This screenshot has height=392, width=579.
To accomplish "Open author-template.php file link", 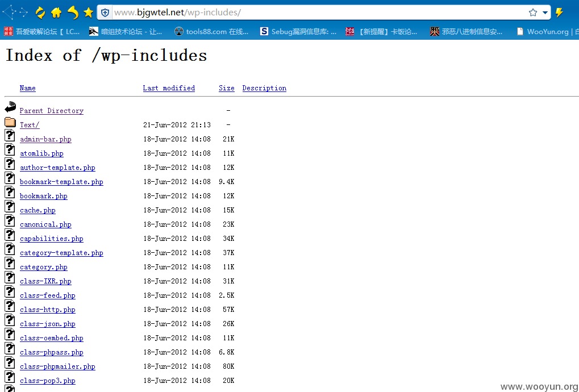I will click(x=57, y=168).
